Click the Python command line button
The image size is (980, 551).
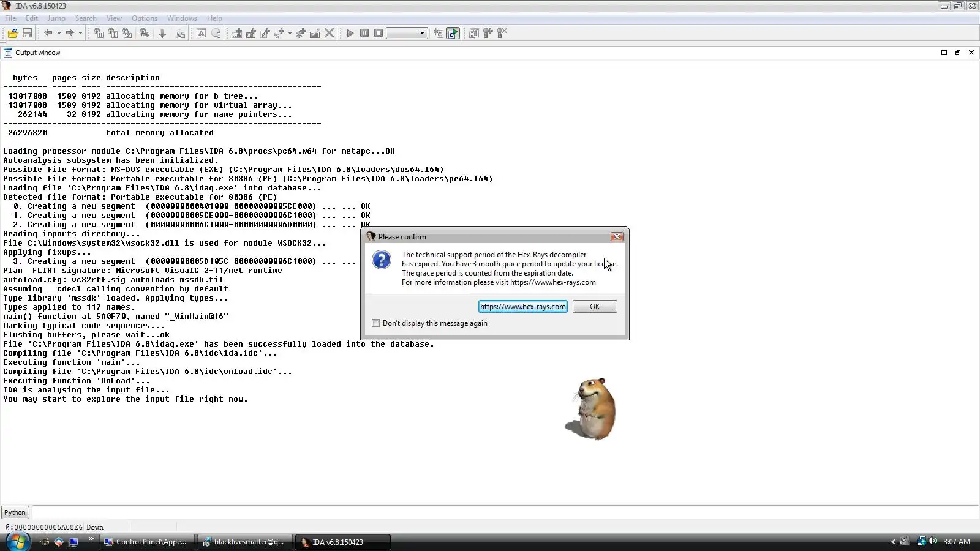click(x=15, y=512)
